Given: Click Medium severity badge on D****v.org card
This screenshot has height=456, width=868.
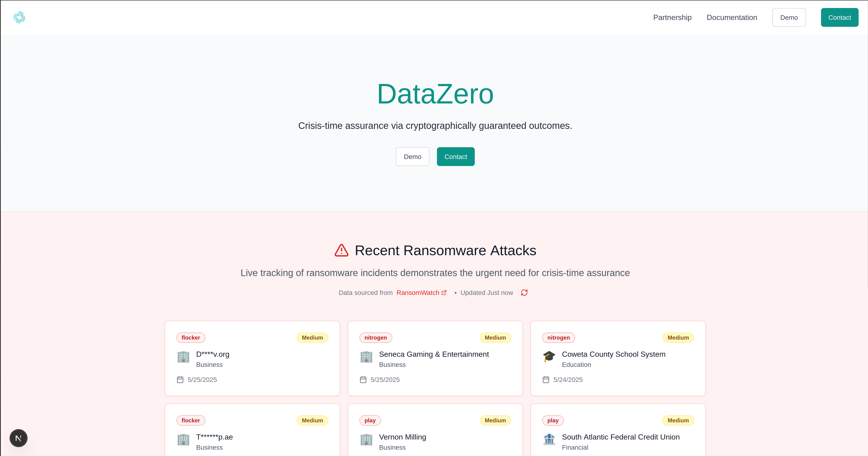Looking at the screenshot, I should [x=312, y=338].
